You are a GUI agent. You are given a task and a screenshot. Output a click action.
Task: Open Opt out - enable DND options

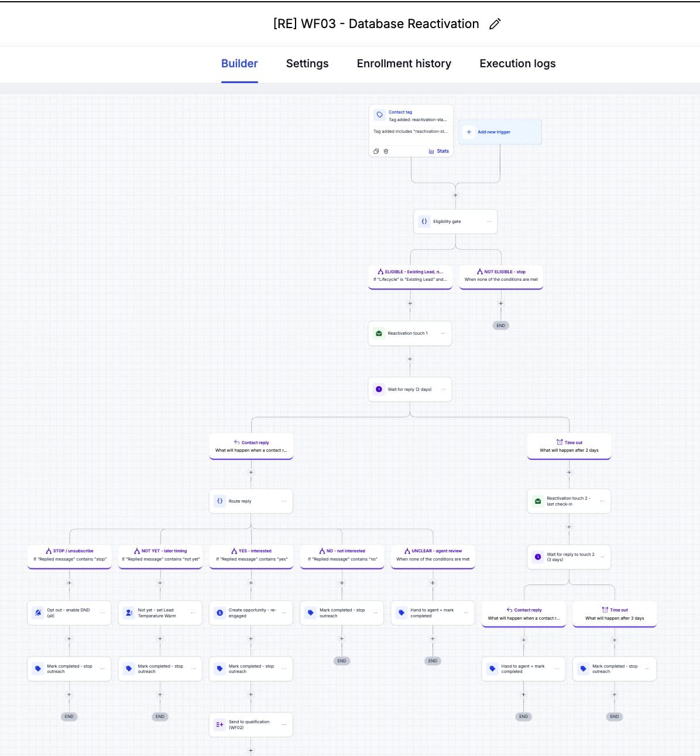pyautogui.click(x=102, y=613)
